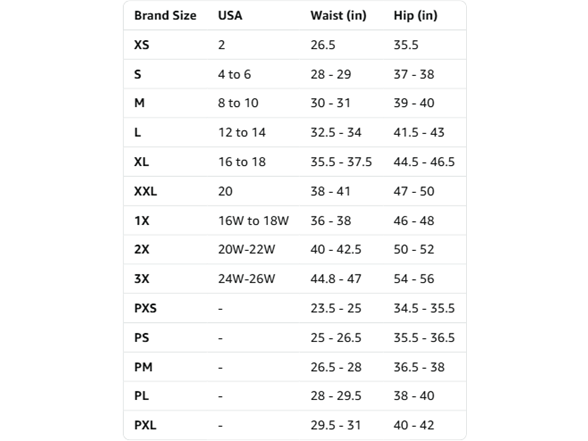Viewport: 588px width, 441px height.
Task: Click the XL brand size label
Action: point(141,162)
